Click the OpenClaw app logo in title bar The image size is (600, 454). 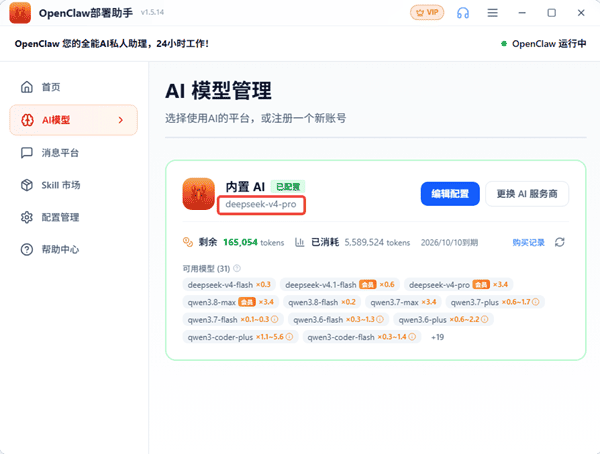click(20, 13)
